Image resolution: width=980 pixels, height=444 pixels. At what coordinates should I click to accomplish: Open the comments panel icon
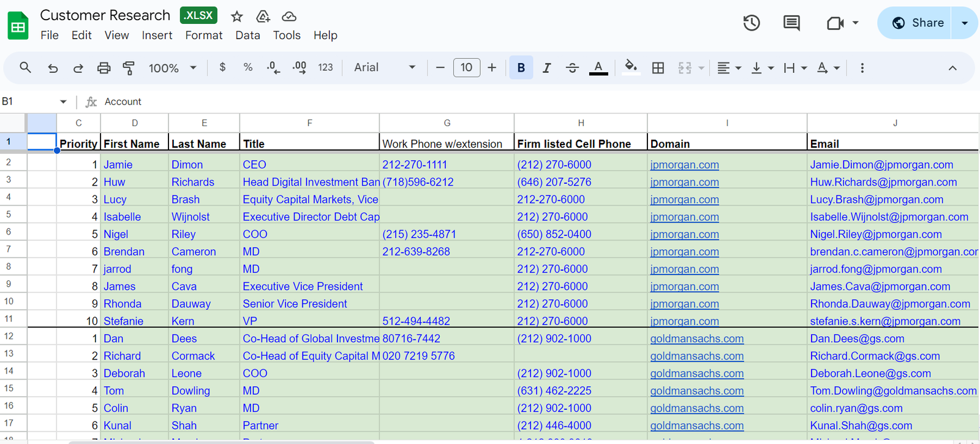tap(791, 23)
